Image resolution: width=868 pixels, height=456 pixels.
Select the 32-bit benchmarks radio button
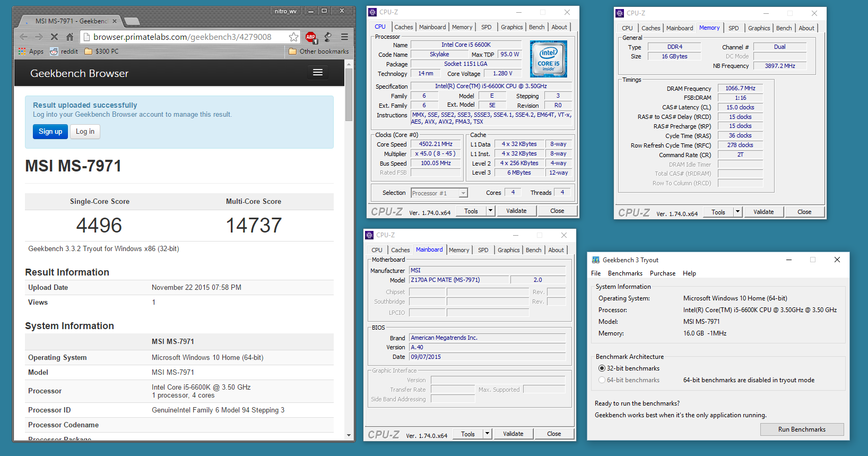(602, 368)
